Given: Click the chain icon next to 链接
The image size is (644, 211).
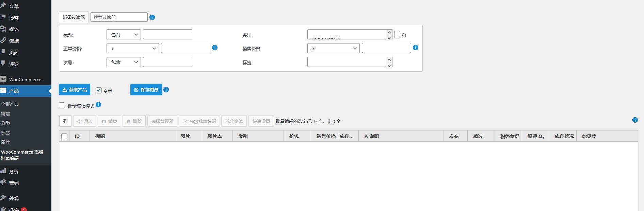Looking at the screenshot, I should [x=3, y=40].
